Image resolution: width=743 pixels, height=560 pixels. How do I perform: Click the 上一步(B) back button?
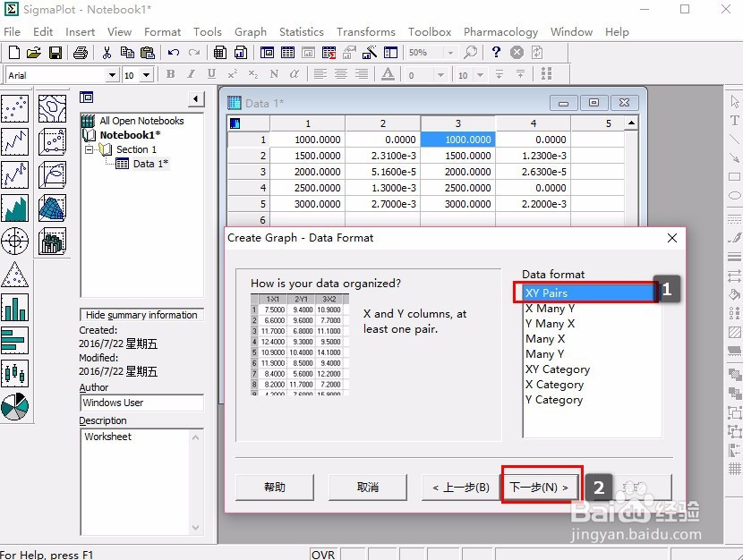(x=461, y=488)
